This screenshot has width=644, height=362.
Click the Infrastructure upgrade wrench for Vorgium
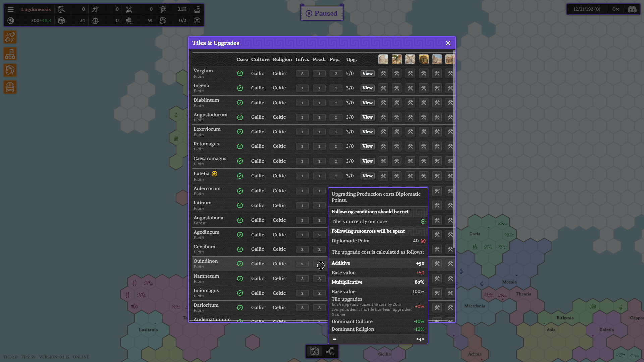point(302,73)
